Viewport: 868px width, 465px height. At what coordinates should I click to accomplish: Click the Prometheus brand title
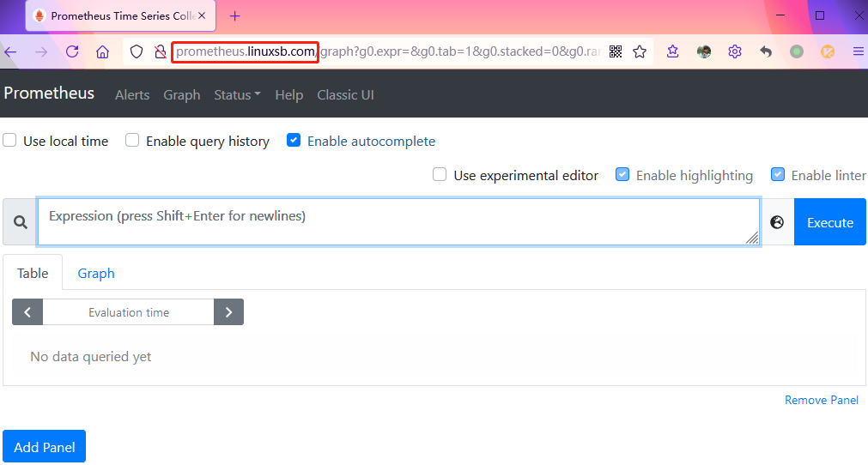tap(49, 93)
